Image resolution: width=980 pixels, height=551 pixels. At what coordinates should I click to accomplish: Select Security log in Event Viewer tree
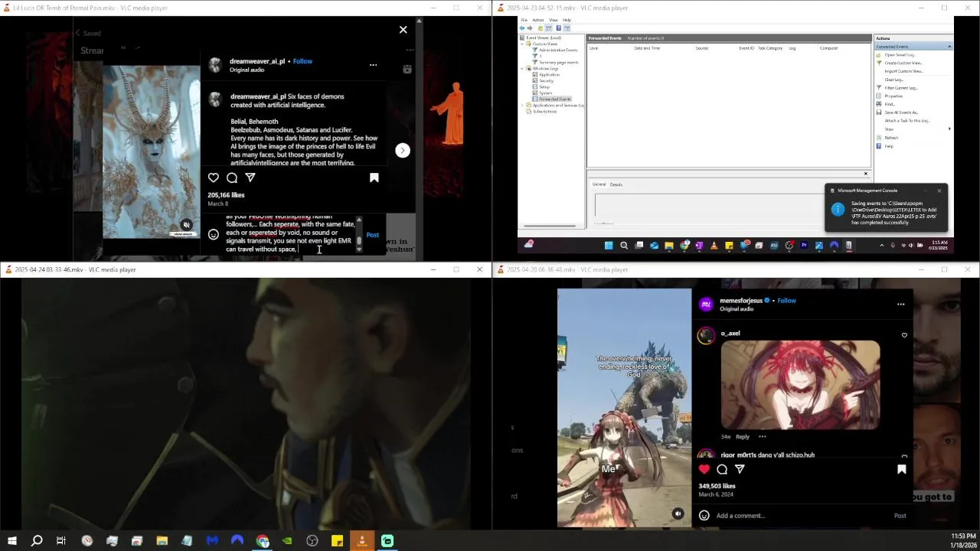tap(546, 80)
